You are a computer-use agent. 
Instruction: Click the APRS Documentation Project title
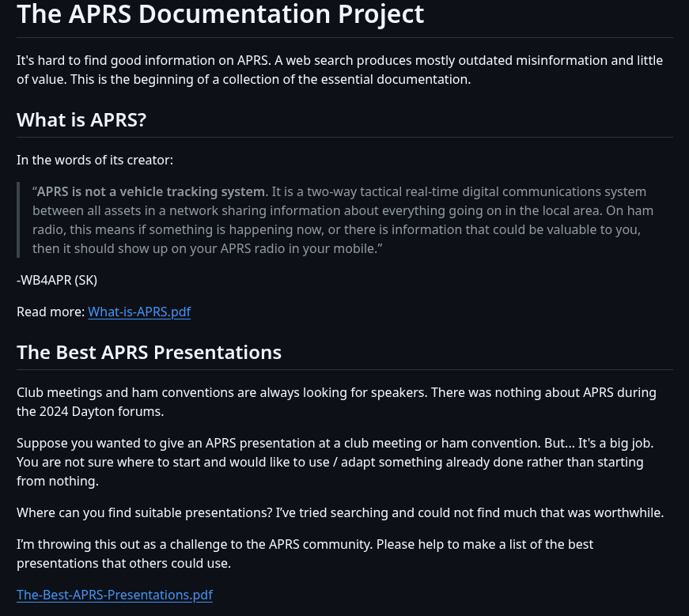(220, 14)
